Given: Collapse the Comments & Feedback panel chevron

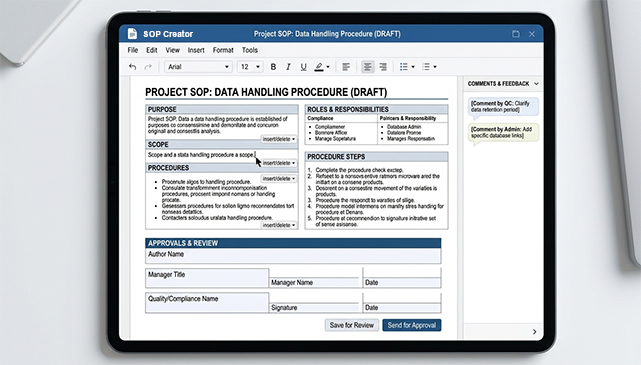Looking at the screenshot, I should pyautogui.click(x=536, y=83).
